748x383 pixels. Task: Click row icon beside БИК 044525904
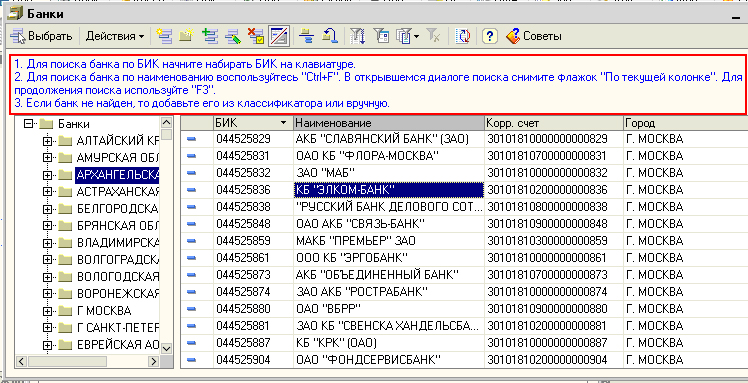point(191,360)
